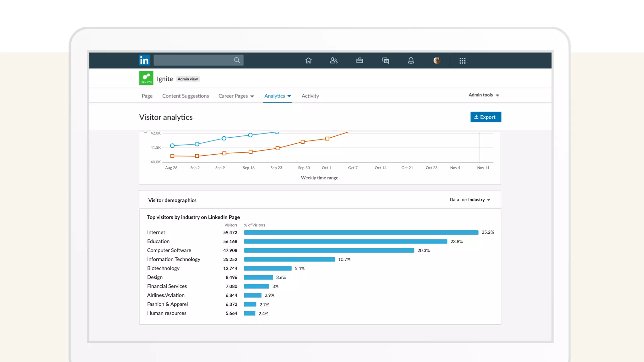Click the Export button
The image size is (644, 362).
(486, 117)
